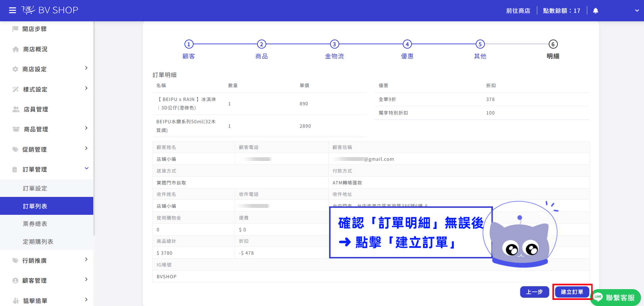Click the BEIPU水鑽系列50ml product name
The width and height of the screenshot is (644, 306).
coord(186,126)
